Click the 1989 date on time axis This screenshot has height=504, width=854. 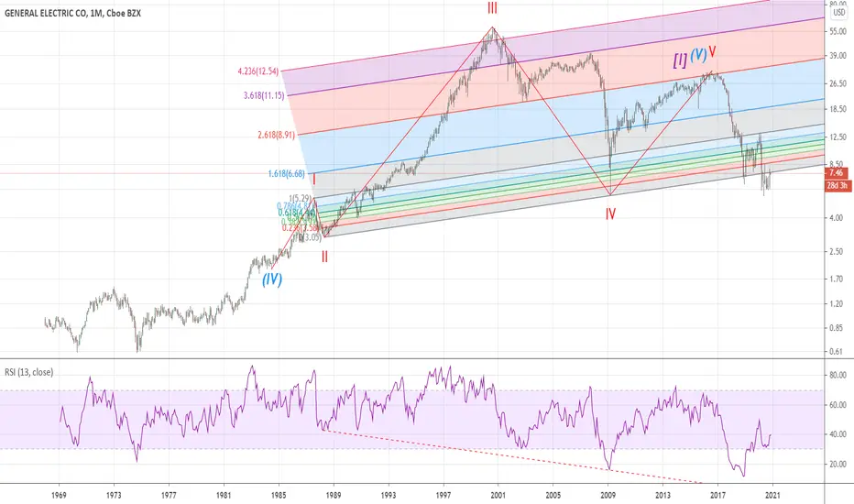click(334, 495)
